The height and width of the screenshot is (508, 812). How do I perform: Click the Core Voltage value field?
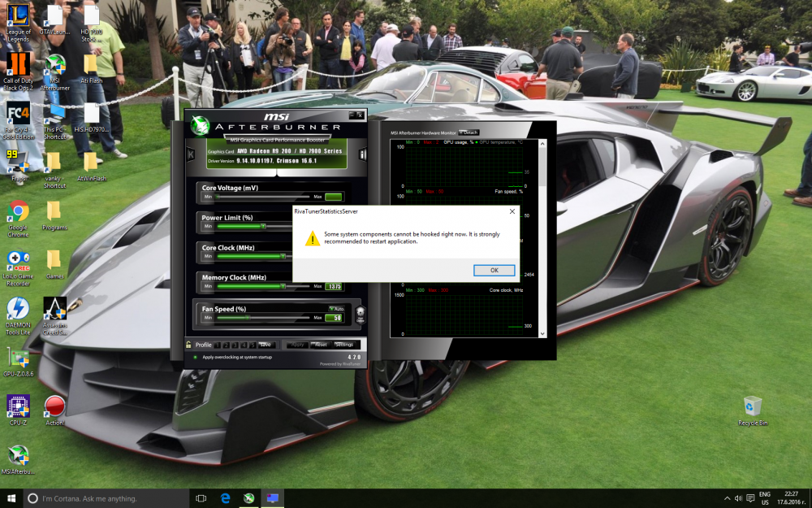(334, 197)
